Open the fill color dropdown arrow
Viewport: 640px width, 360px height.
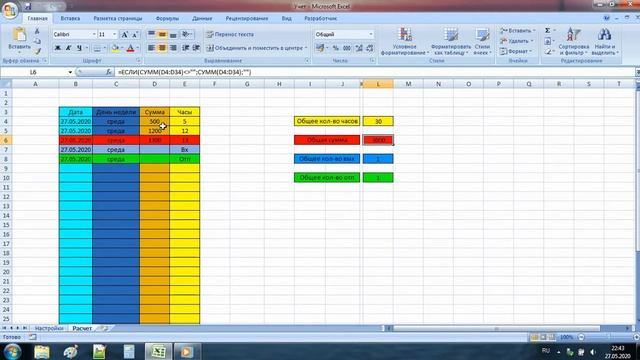tap(122, 48)
